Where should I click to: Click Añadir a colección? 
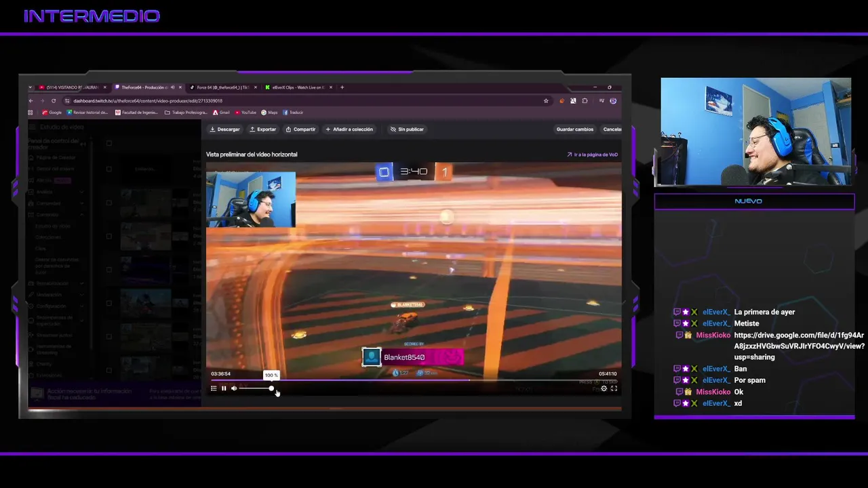point(349,129)
